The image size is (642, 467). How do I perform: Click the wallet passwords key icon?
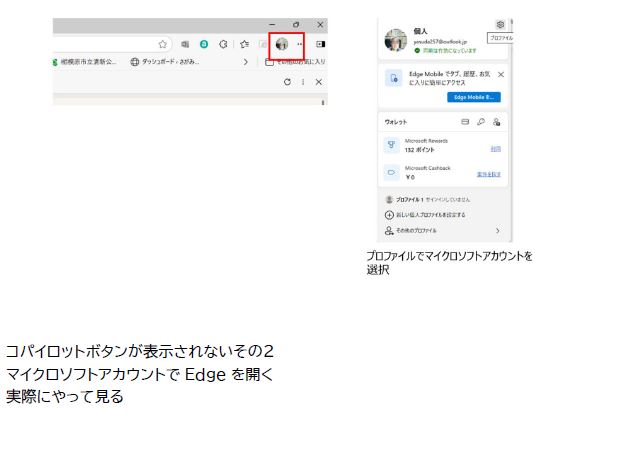pos(481,121)
